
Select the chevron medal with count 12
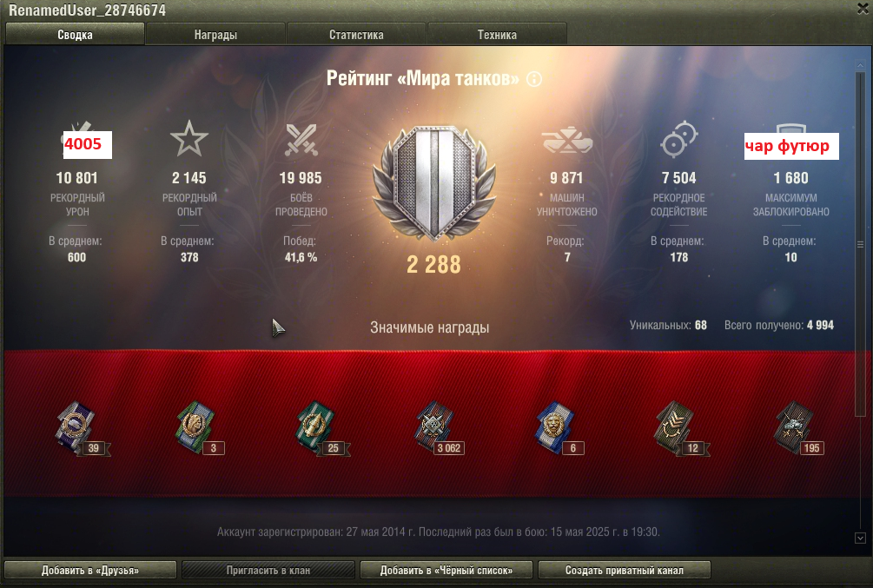click(680, 429)
